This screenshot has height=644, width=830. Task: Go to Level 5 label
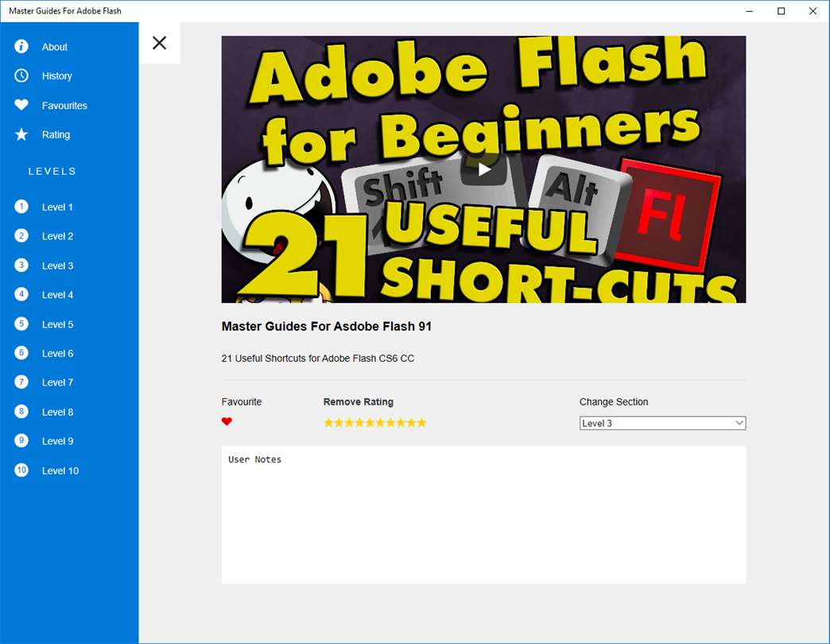[x=58, y=324]
